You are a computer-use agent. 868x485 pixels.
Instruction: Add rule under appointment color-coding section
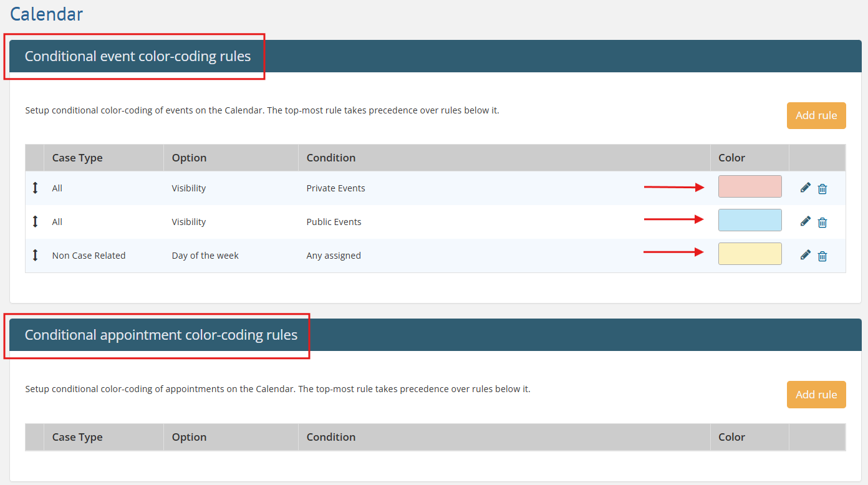tap(816, 394)
